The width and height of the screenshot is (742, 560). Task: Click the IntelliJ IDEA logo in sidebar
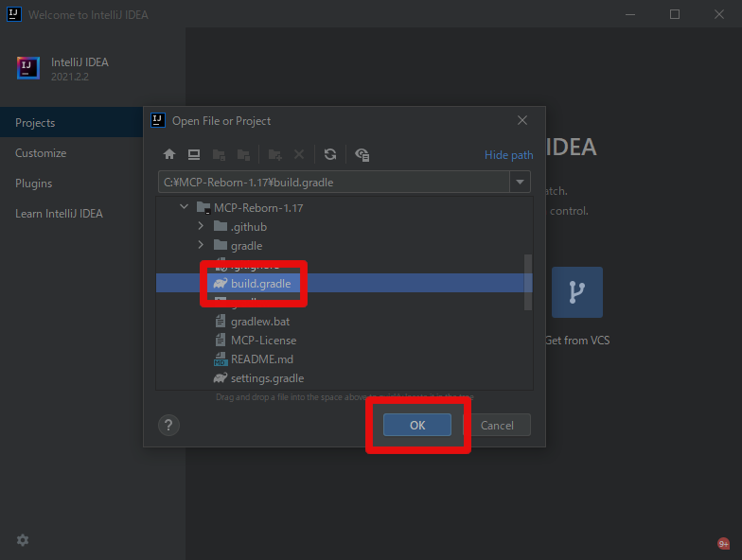coord(28,68)
